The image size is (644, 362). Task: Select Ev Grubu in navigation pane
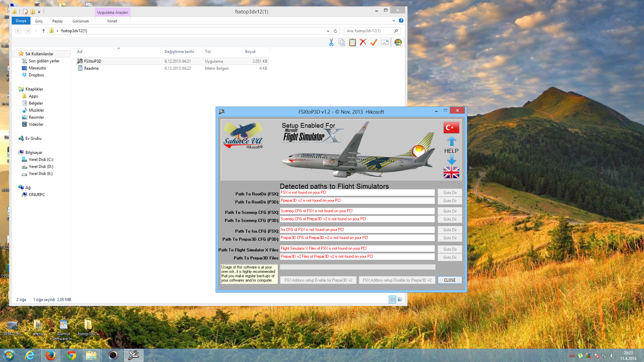[x=33, y=138]
